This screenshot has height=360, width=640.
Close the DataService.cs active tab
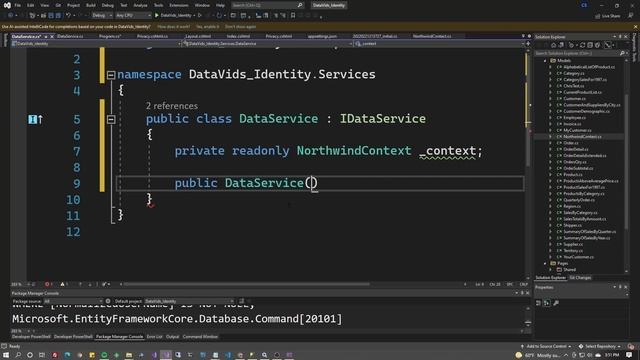(x=52, y=37)
